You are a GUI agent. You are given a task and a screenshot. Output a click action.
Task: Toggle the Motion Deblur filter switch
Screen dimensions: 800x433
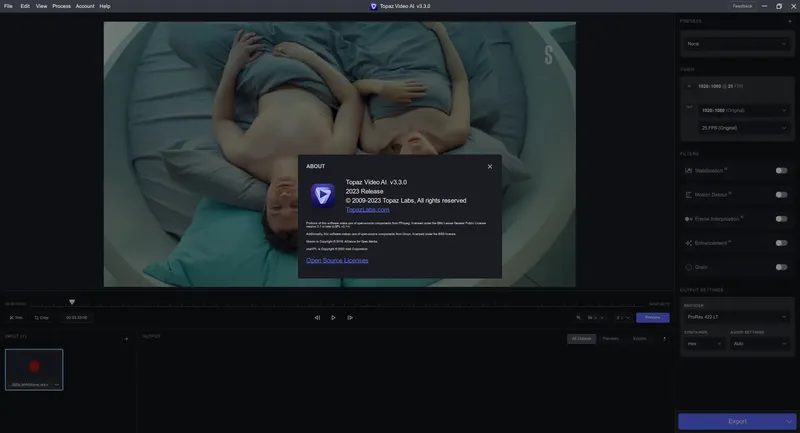click(x=781, y=194)
